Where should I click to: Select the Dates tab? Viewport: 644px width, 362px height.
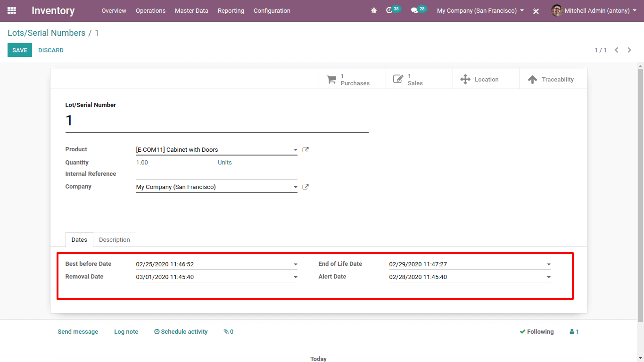tap(79, 239)
